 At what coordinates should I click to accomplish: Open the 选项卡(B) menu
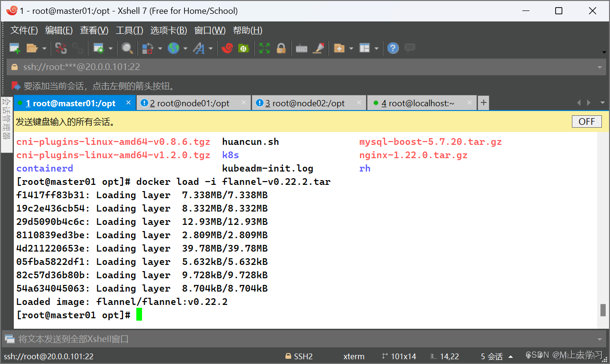(169, 30)
